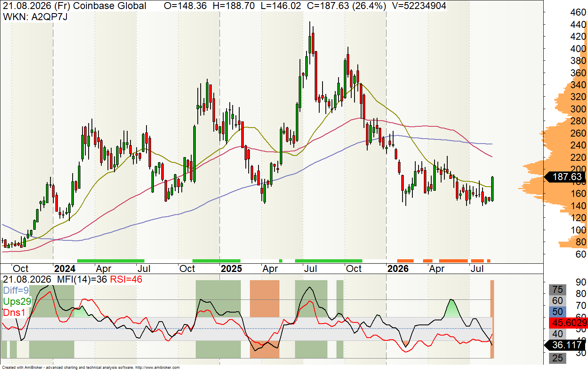Click the tall green candle at the chart's right edge

click(492, 189)
